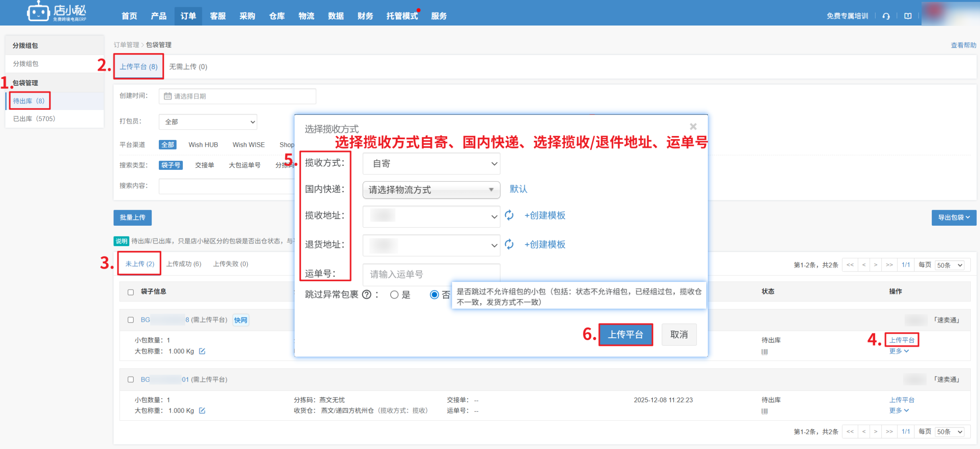This screenshot has height=449, width=980.
Task: Click 请选择日期 creation date field
Action: pos(237,96)
